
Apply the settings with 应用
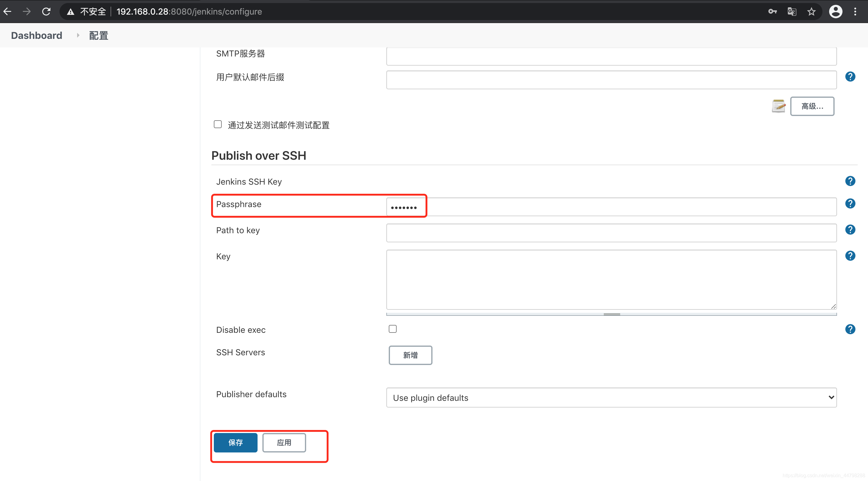(284, 443)
